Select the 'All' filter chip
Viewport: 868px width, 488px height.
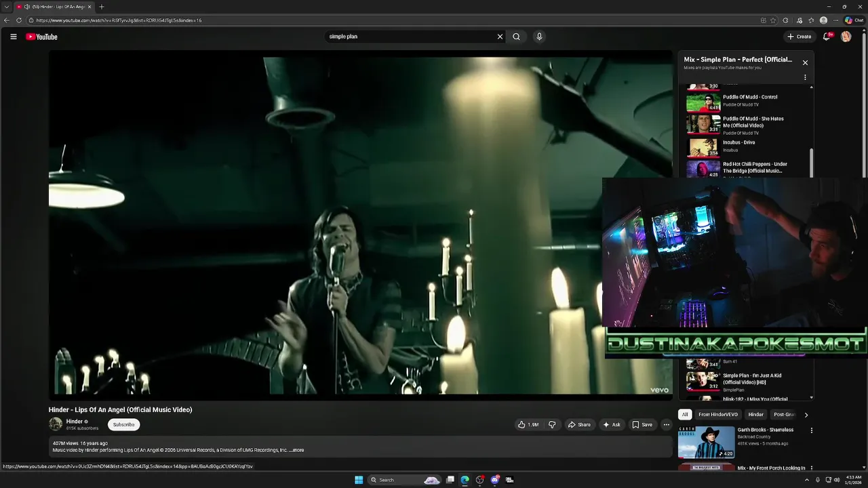pyautogui.click(x=685, y=415)
